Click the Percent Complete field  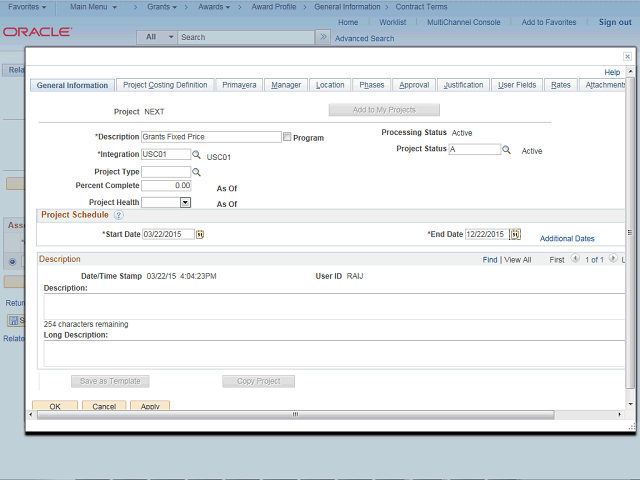166,186
